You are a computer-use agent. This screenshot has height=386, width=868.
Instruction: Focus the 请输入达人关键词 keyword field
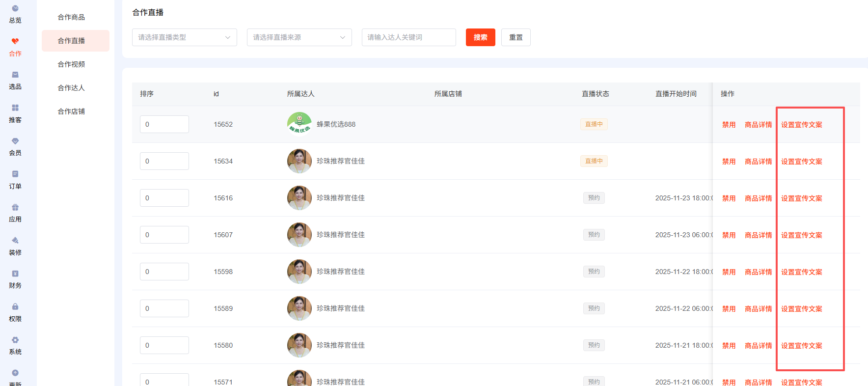pos(408,37)
